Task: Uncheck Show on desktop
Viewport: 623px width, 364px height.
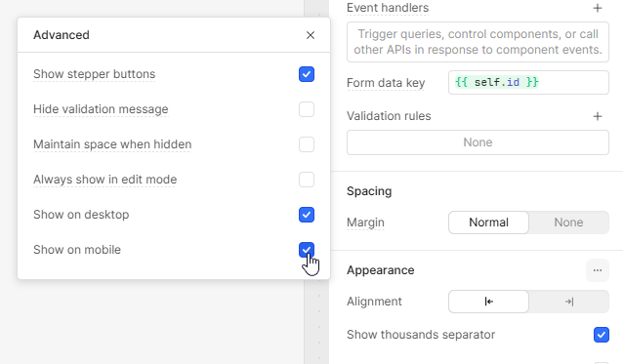Action: pyautogui.click(x=307, y=215)
